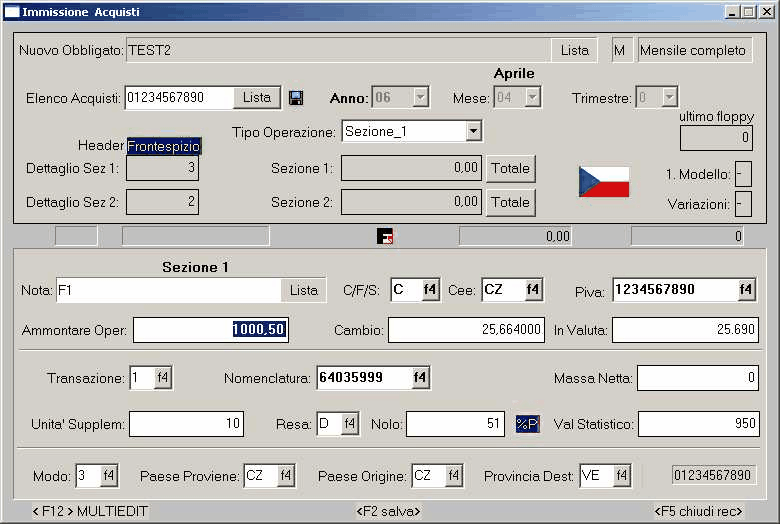Click the Mensile completo text box
This screenshot has width=780, height=524.
[x=695, y=50]
